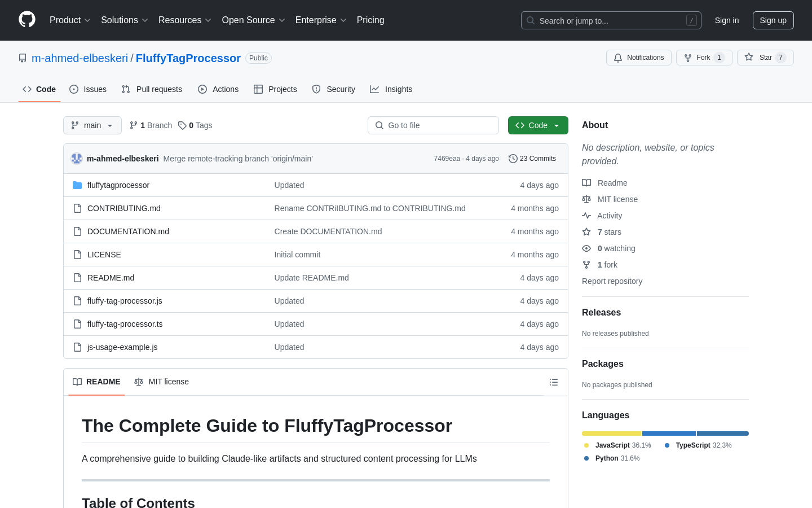Click the eye icon next to 0 watching
The height and width of the screenshot is (508, 812).
586,248
